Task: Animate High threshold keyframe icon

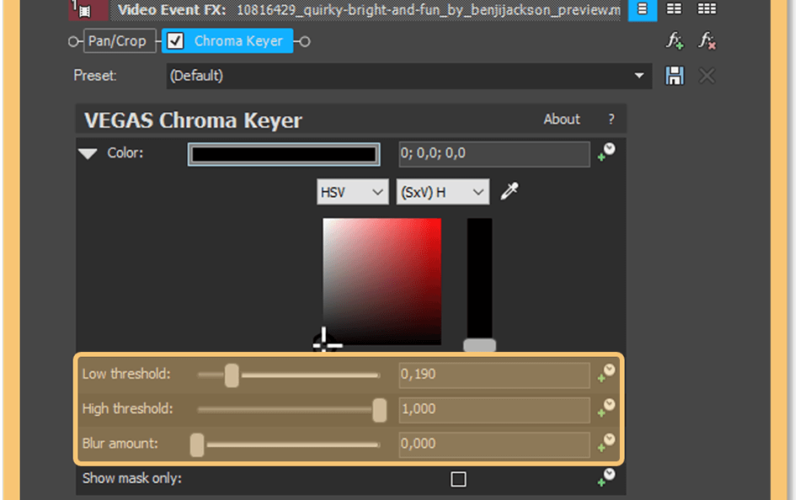Action: (606, 408)
